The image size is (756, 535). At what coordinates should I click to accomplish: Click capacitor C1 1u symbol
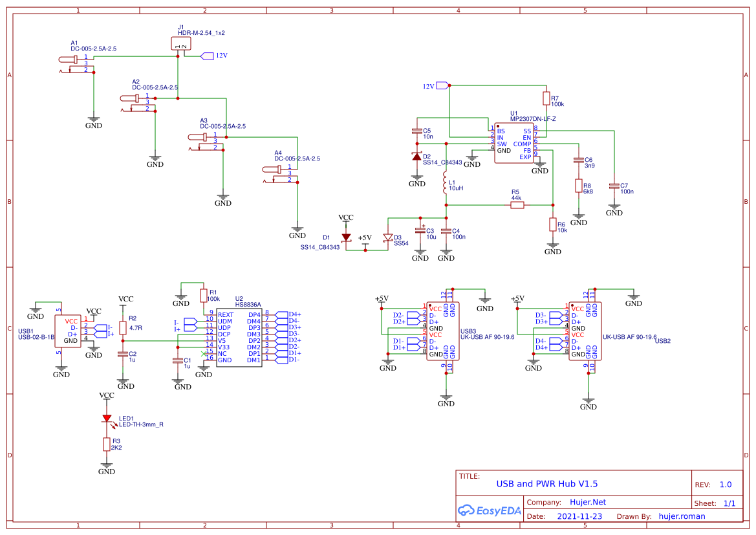click(178, 360)
